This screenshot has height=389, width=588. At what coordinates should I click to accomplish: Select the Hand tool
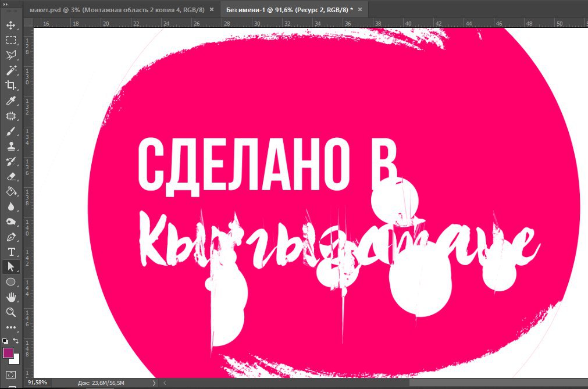click(x=11, y=297)
